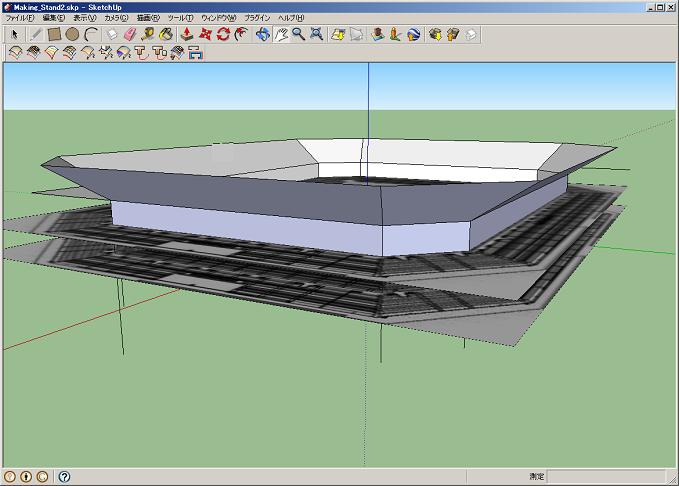This screenshot has height=486, width=679.
Task: Open the ファイル (File) menu
Action: coord(20,18)
